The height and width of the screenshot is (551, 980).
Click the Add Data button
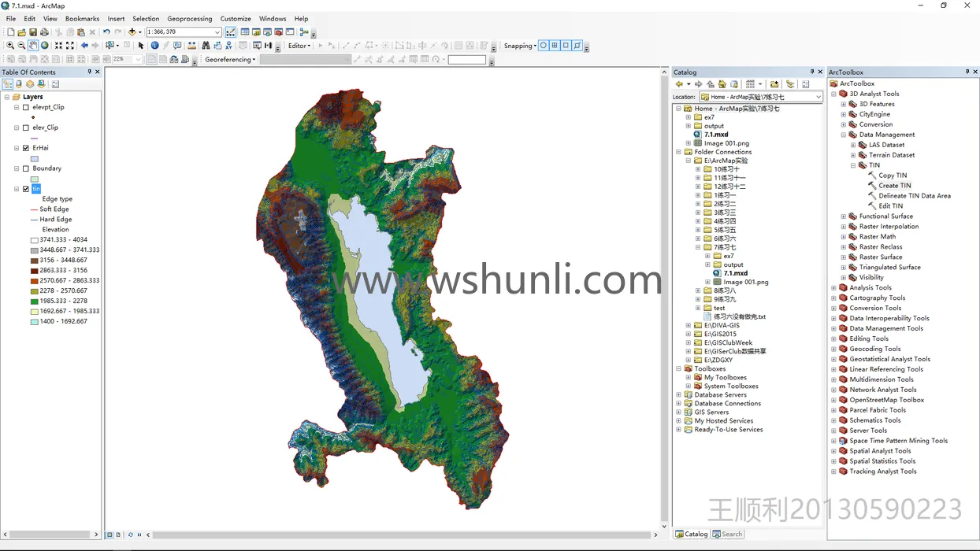coord(132,32)
